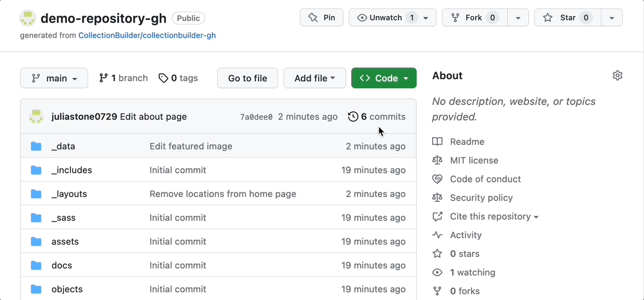This screenshot has height=300, width=644.
Task: Open the Readme link in About
Action: coord(467,142)
